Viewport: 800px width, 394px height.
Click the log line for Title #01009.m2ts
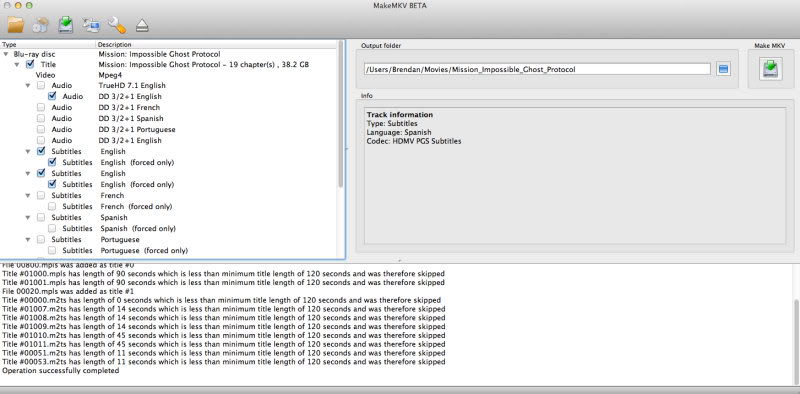pos(223,327)
